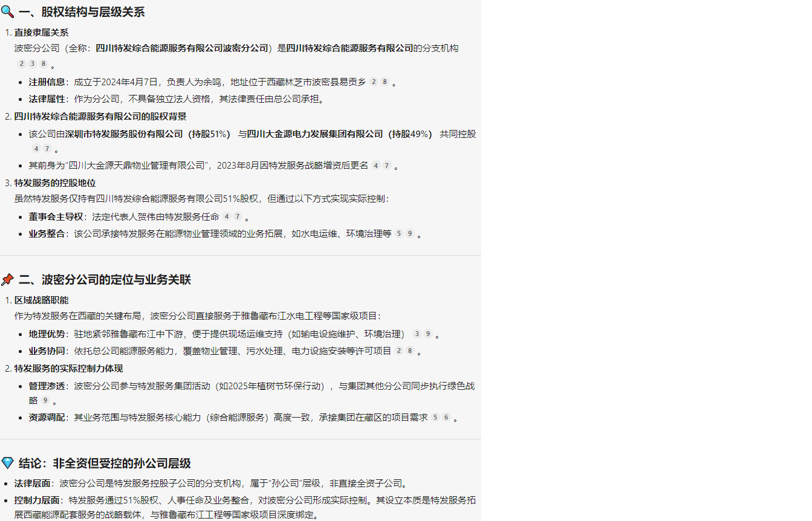The width and height of the screenshot is (812, 521).
Task: Open citation 8 in the 注册信息 bullet
Action: coord(385,82)
